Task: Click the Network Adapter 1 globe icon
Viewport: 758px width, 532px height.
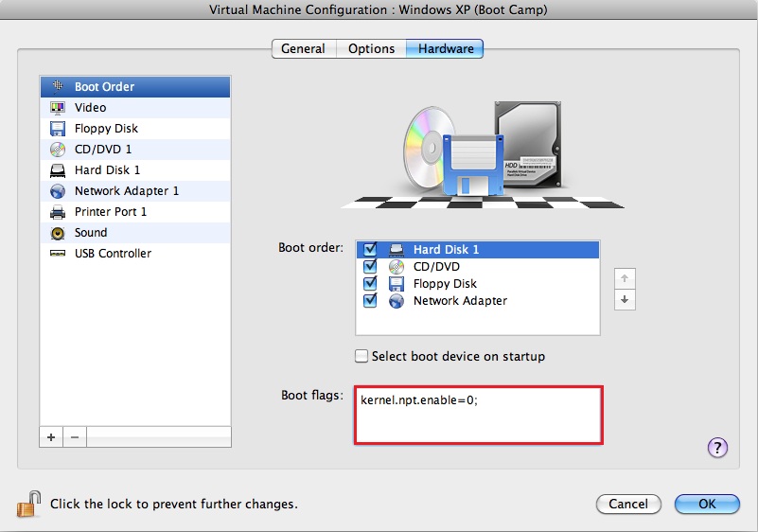Action: [58, 191]
